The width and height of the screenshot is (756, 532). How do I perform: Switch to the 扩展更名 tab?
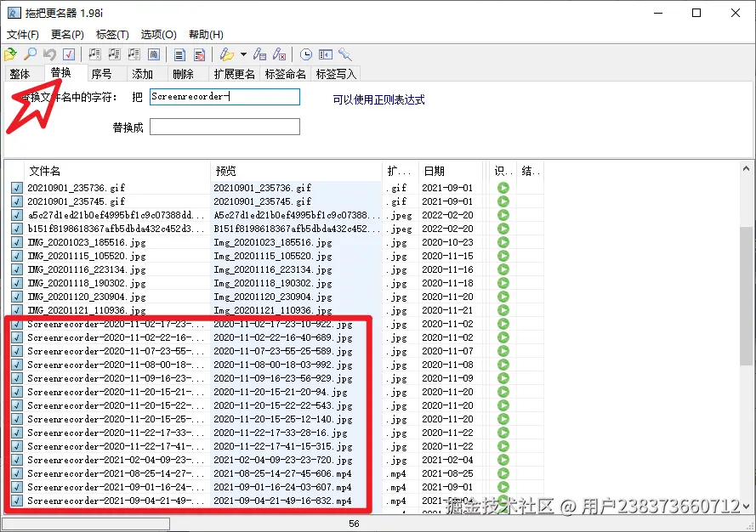click(x=235, y=74)
